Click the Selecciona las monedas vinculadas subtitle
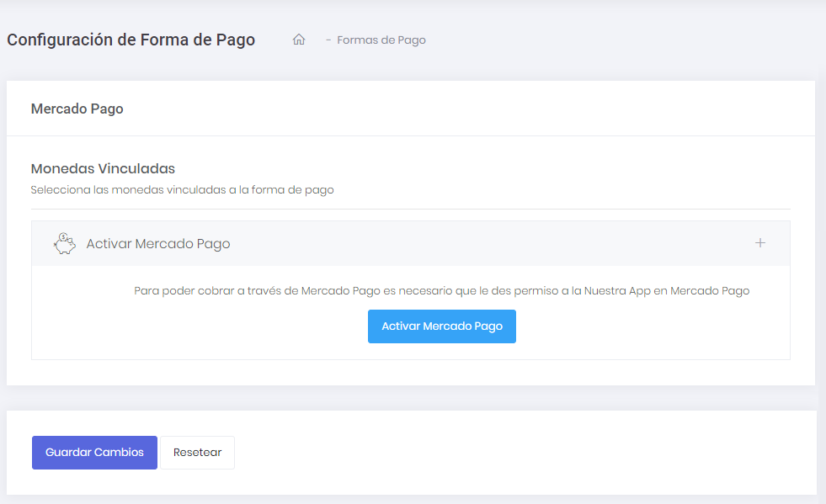The width and height of the screenshot is (826, 504). pyautogui.click(x=182, y=190)
